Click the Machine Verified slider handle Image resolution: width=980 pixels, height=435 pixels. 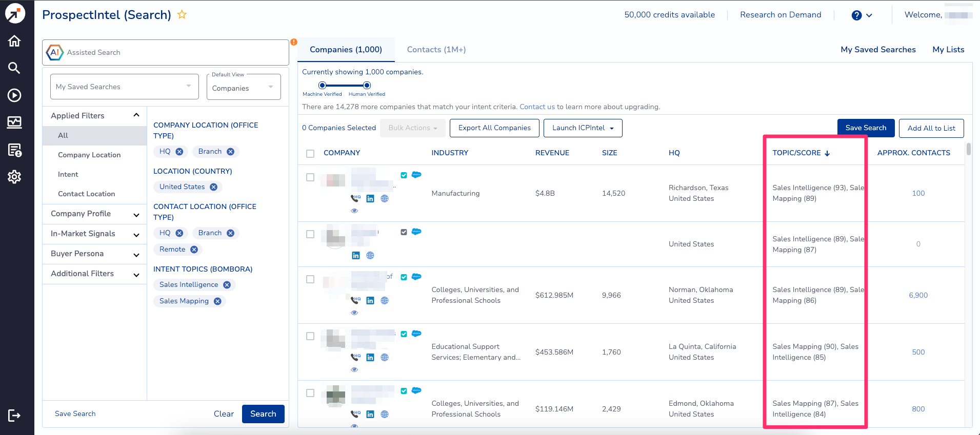coord(322,85)
